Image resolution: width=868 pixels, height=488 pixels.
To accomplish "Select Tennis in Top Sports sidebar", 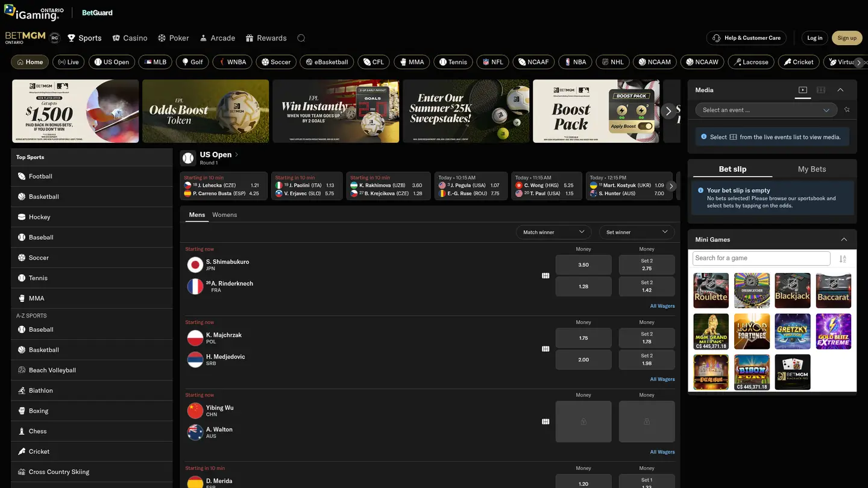I will [92, 278].
